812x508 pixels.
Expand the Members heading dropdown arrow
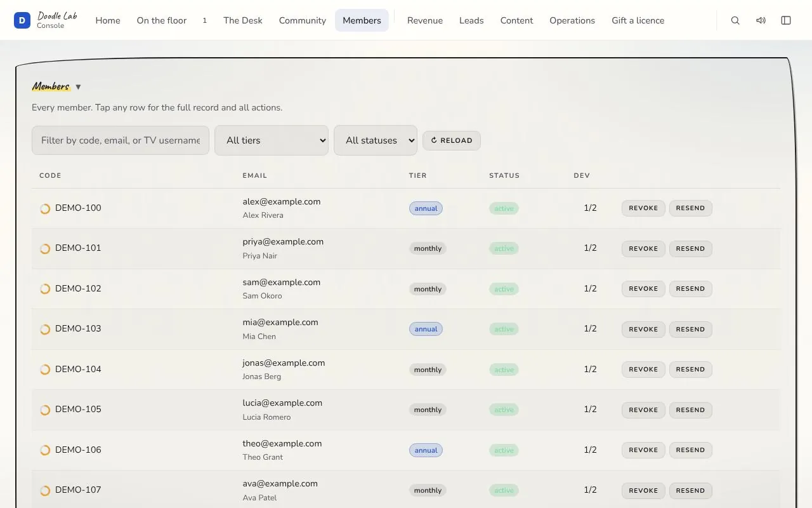point(78,87)
